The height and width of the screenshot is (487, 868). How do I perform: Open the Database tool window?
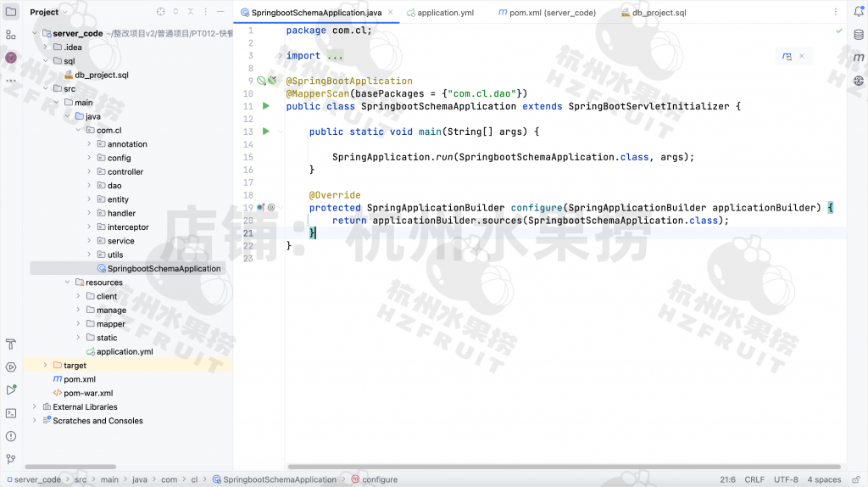(858, 35)
